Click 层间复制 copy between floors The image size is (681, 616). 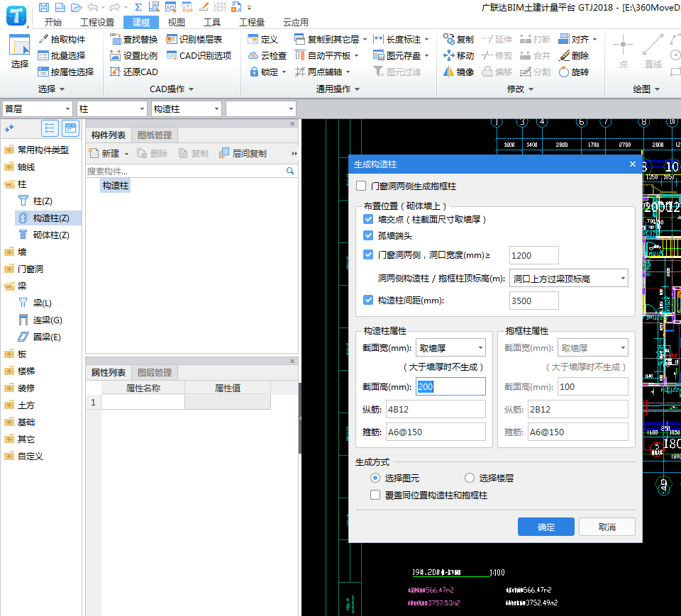[x=243, y=153]
